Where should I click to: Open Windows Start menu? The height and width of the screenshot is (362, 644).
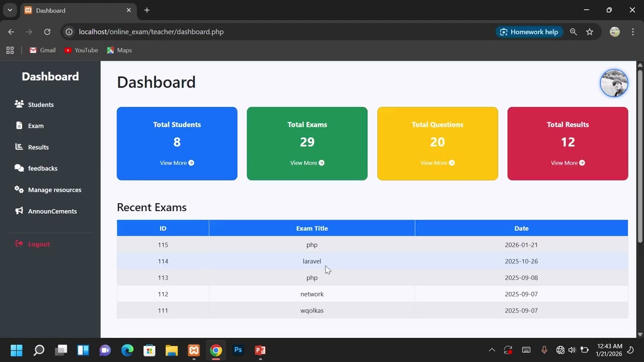pos(17,350)
